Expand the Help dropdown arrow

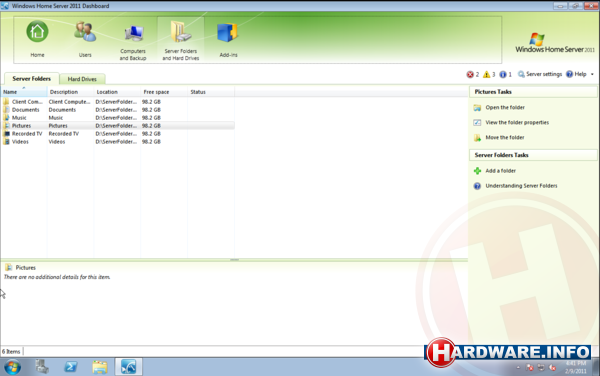click(x=592, y=74)
